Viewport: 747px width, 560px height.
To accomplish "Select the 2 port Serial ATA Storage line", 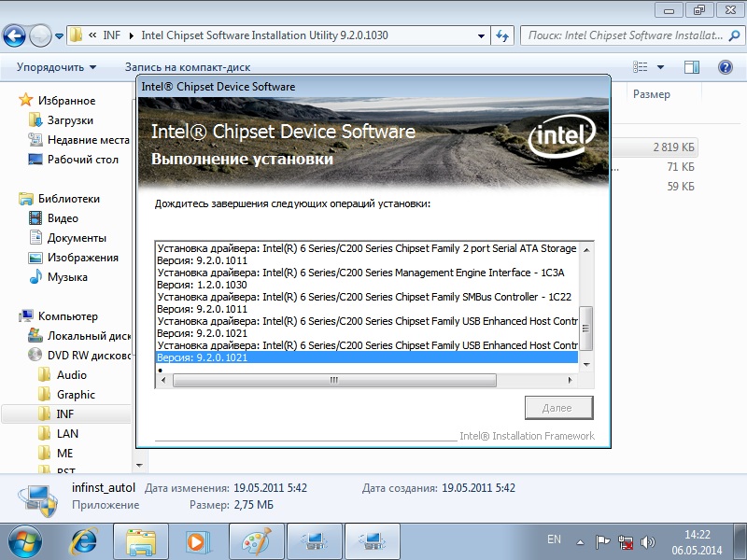I will [x=367, y=248].
